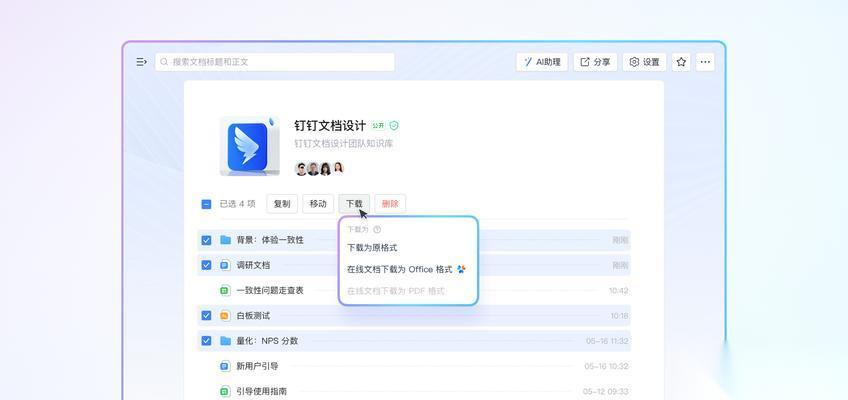Screen dimensions: 848x400
Task: Uncheck the 量化：NPS 分数 checkbox
Action: pyautogui.click(x=206, y=340)
